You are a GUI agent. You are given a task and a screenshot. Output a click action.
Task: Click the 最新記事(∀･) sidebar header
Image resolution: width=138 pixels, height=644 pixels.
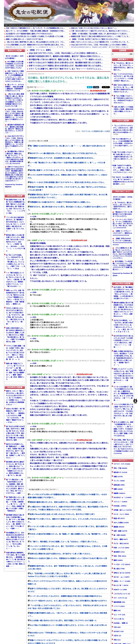pyautogui.click(x=123, y=59)
